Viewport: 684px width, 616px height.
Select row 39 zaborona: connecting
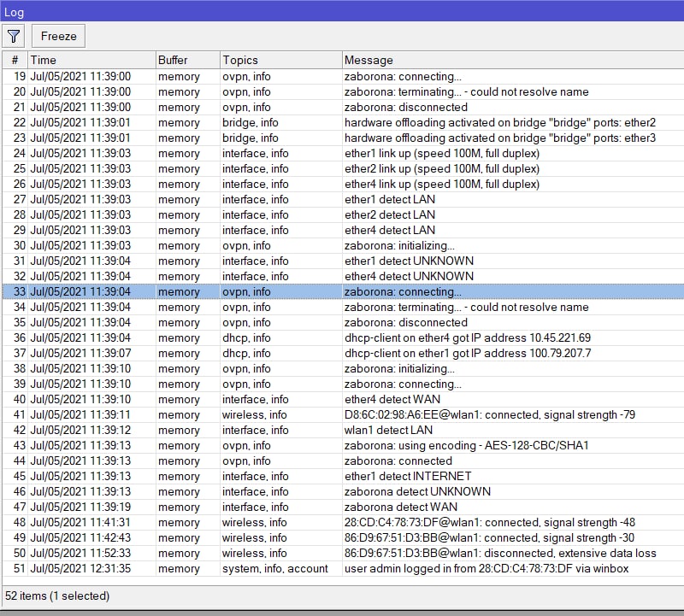point(344,384)
